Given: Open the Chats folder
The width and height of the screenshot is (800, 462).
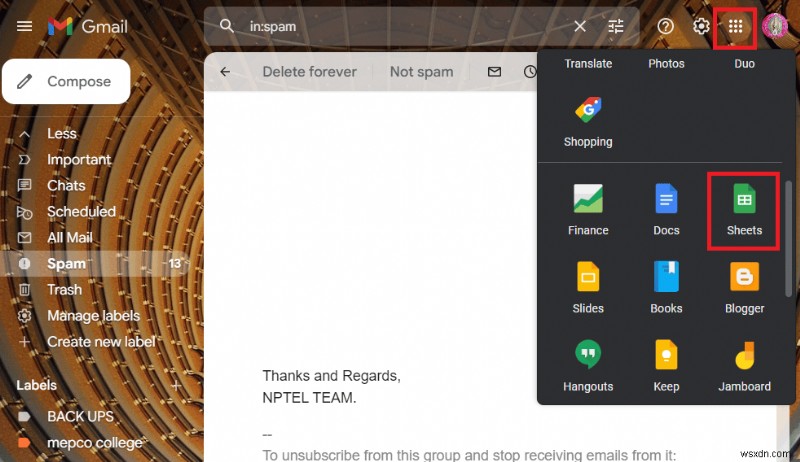Looking at the screenshot, I should coord(66,186).
